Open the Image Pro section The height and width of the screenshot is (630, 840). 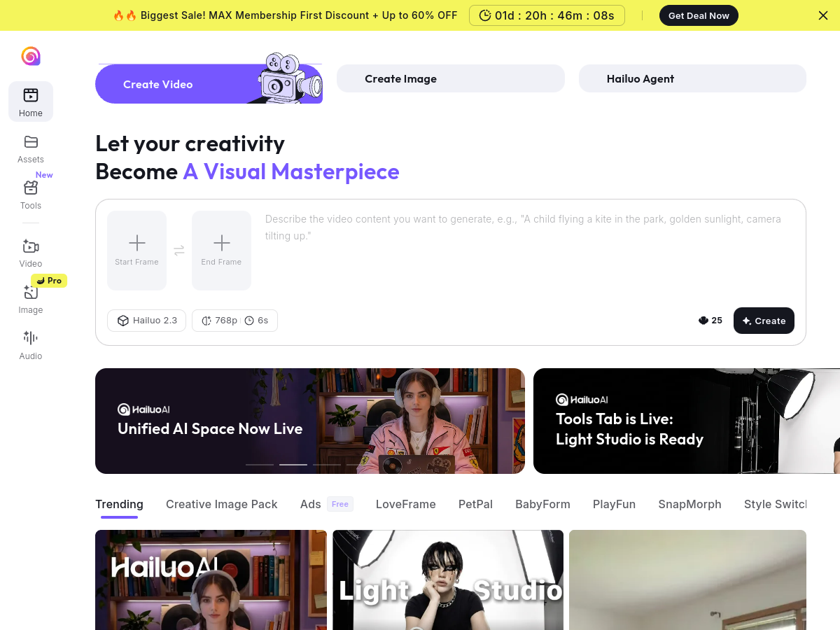click(31, 299)
